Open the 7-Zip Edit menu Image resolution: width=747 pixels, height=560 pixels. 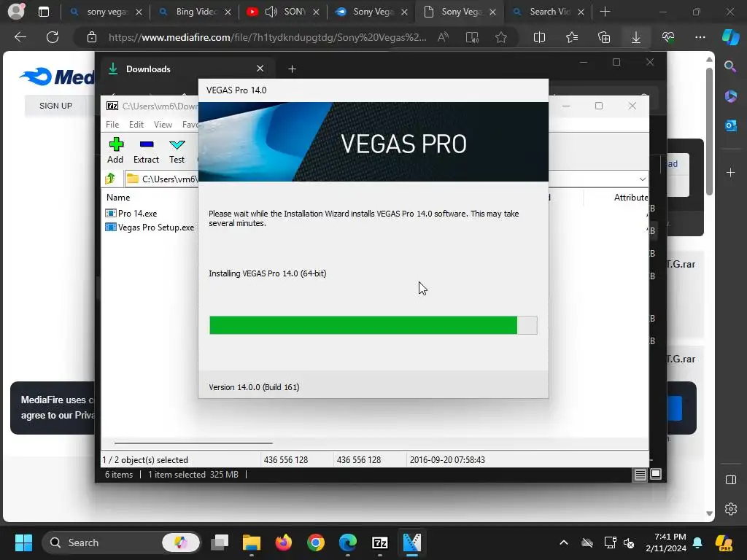[136, 124]
